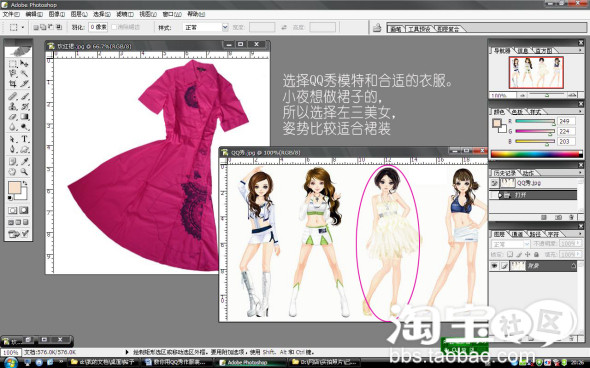Select the Eyedropper tool
Image resolution: width=590 pixels, height=368 pixels.
(24, 162)
